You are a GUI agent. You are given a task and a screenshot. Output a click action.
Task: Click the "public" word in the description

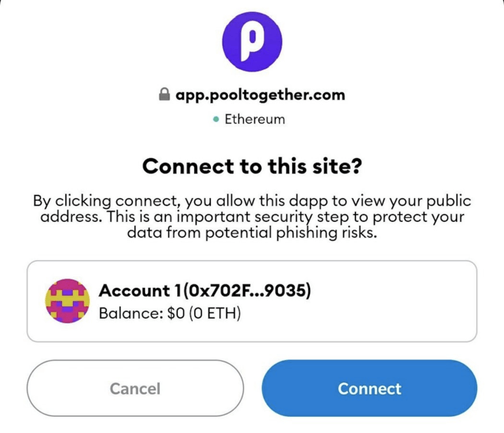tap(446, 202)
